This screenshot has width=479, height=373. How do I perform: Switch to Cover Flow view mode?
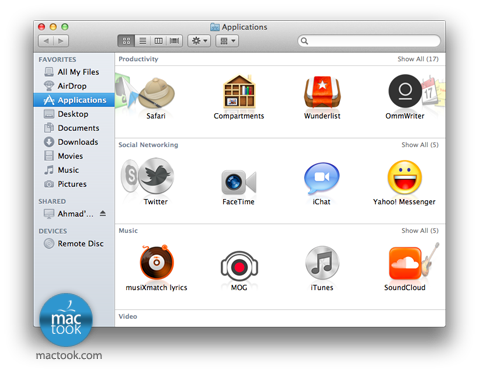click(174, 41)
